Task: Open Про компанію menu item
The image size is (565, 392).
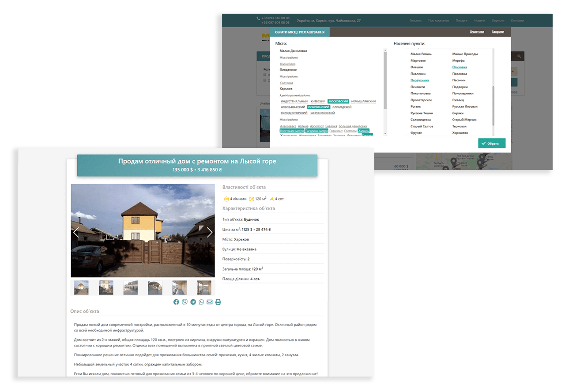Action: 438,20
